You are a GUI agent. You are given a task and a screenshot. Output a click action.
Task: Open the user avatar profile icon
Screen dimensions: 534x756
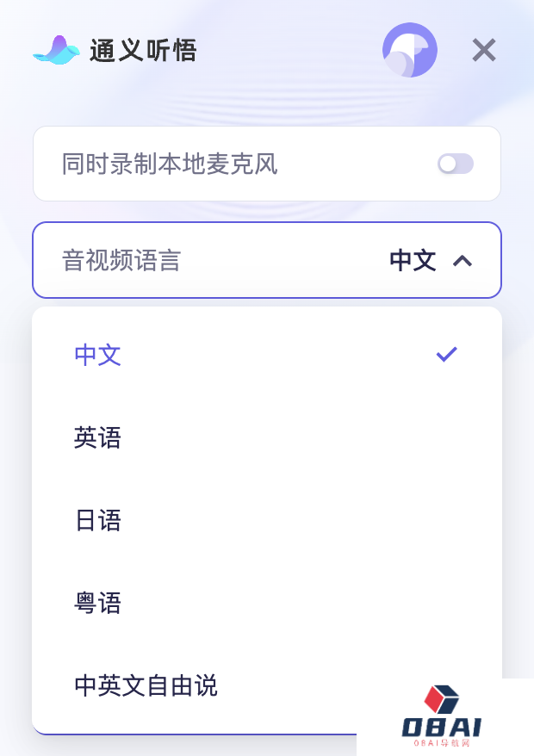409,50
